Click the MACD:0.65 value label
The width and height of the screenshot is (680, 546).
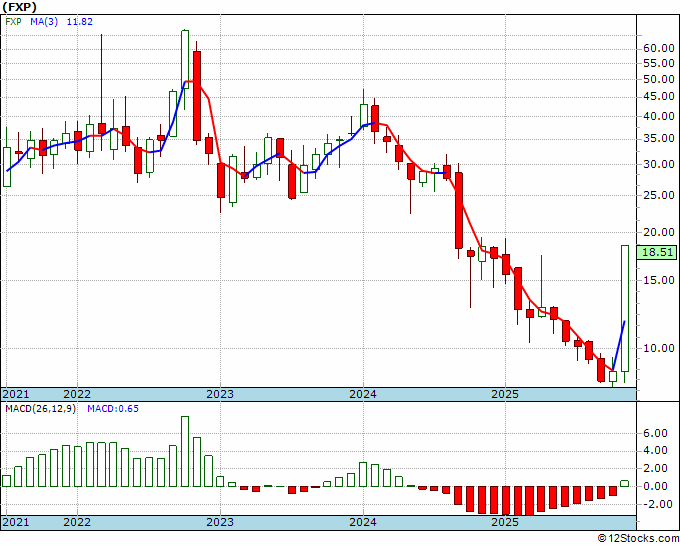point(113,409)
